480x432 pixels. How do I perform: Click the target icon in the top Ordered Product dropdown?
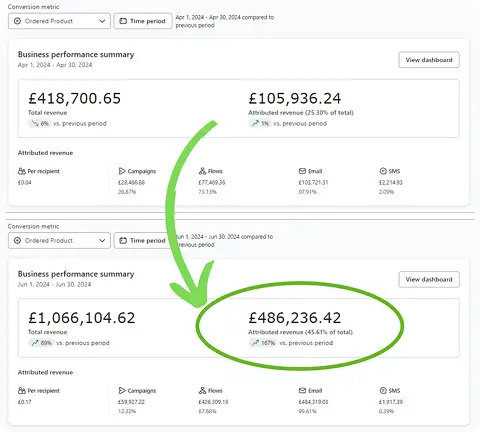pos(17,21)
